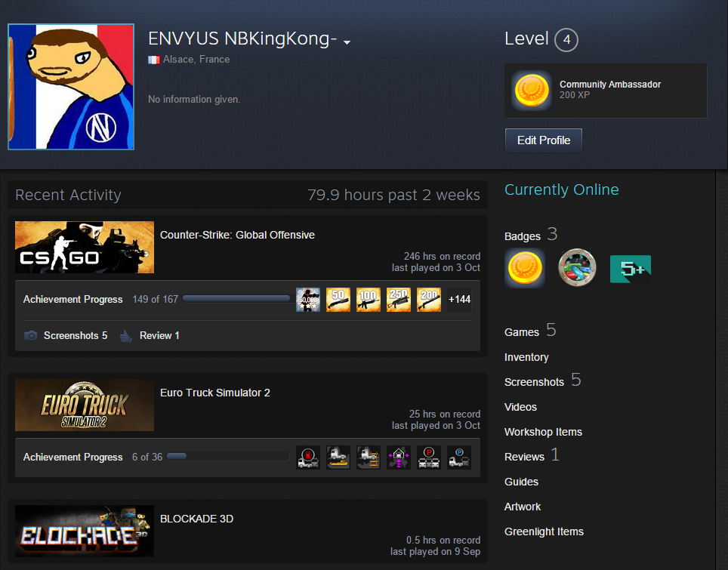728x570 pixels.
Task: View the CS:GO 250 achievement icon
Action: (x=399, y=300)
